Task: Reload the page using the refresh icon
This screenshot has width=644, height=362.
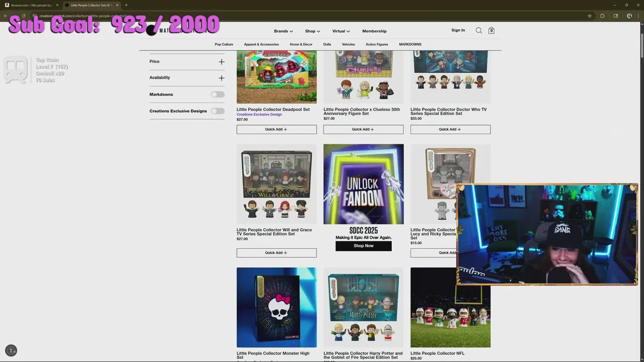Action: pos(23,16)
